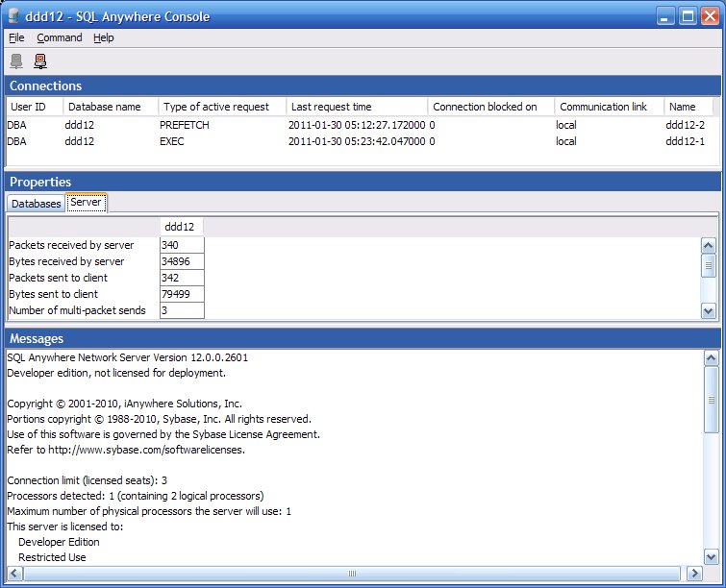Image resolution: width=726 pixels, height=588 pixels.
Task: Click the Messages panel scroll down arrow
Action: point(712,557)
